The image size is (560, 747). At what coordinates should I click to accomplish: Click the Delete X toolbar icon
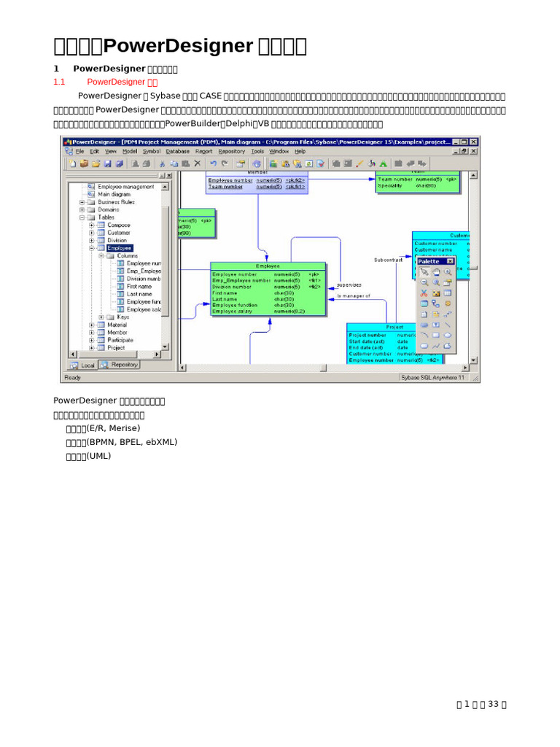click(x=197, y=163)
